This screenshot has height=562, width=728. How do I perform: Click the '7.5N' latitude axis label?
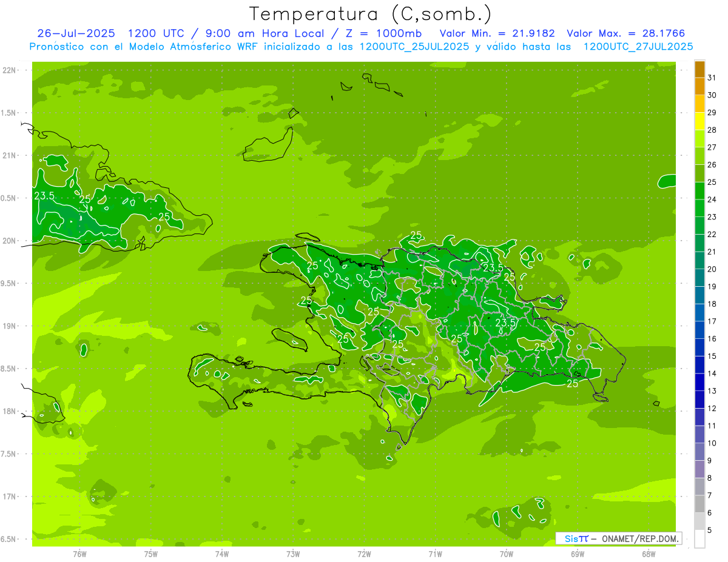click(x=8, y=454)
